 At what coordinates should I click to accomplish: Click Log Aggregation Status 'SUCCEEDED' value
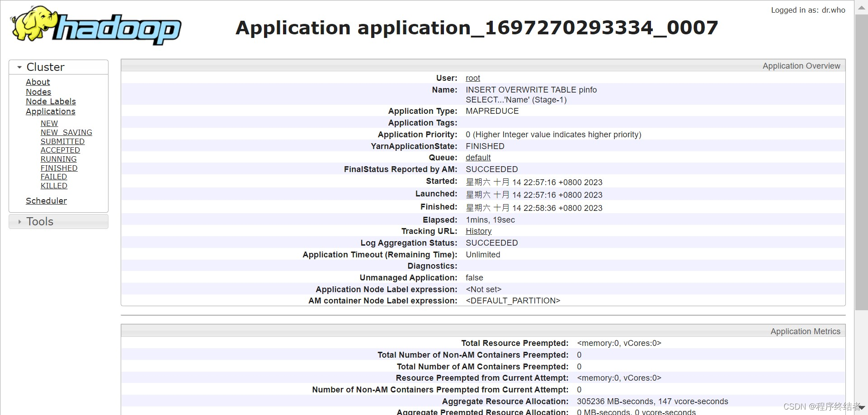[x=492, y=243]
